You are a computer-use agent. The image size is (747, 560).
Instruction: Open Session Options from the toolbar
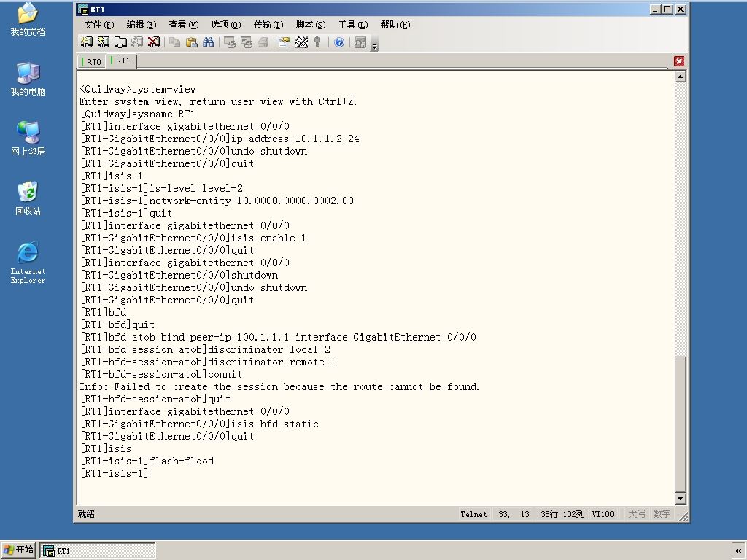285,42
